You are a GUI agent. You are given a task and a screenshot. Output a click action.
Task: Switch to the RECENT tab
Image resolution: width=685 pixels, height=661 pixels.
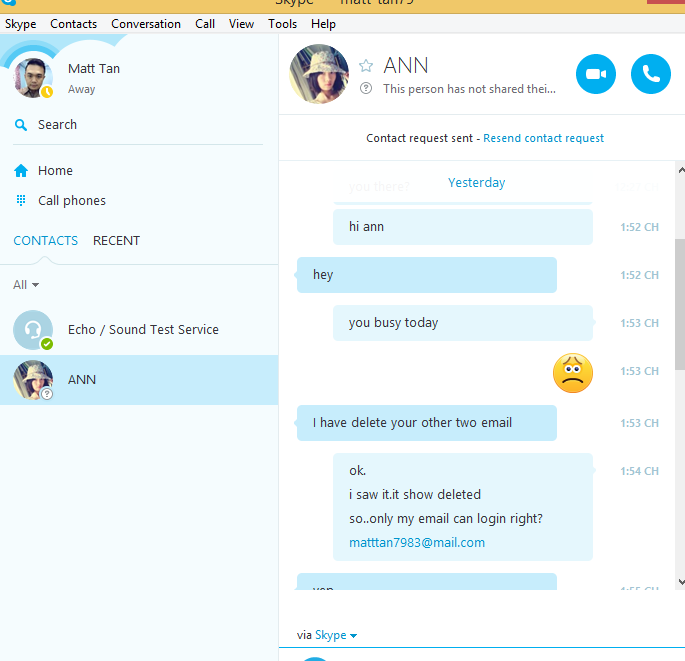116,241
